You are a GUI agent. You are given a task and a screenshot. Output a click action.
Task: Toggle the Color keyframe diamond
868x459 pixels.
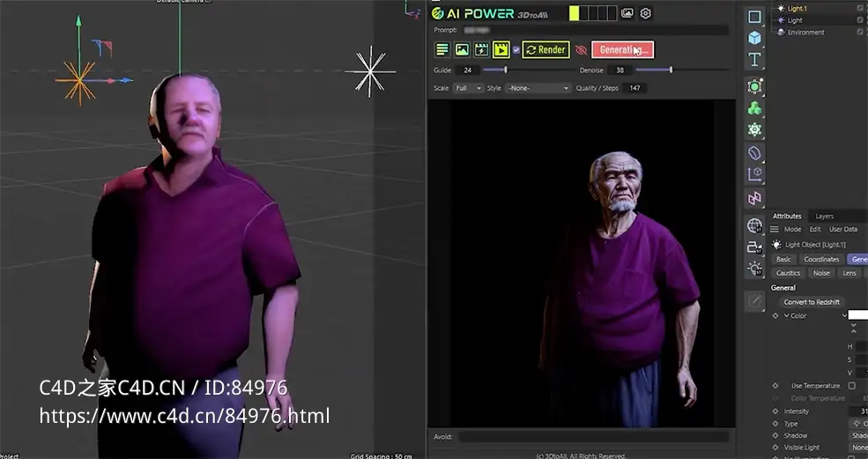pyautogui.click(x=775, y=315)
